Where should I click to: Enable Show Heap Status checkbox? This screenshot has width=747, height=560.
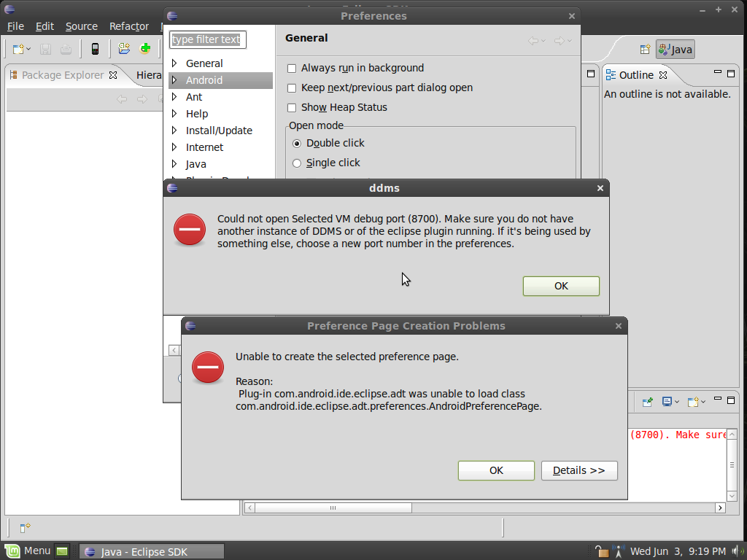pyautogui.click(x=292, y=108)
